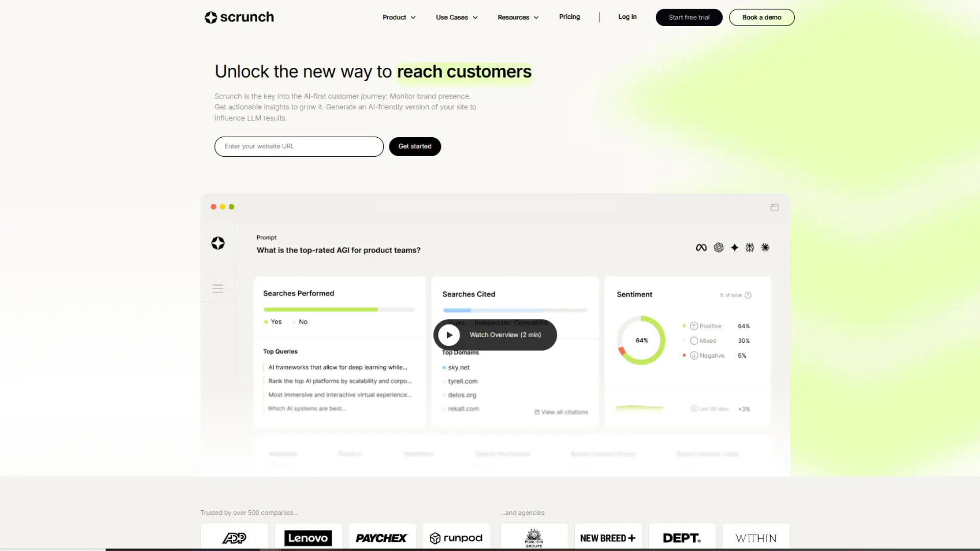Select the OpenAI ChatGPT icon
The width and height of the screenshot is (980, 551).
click(x=719, y=247)
